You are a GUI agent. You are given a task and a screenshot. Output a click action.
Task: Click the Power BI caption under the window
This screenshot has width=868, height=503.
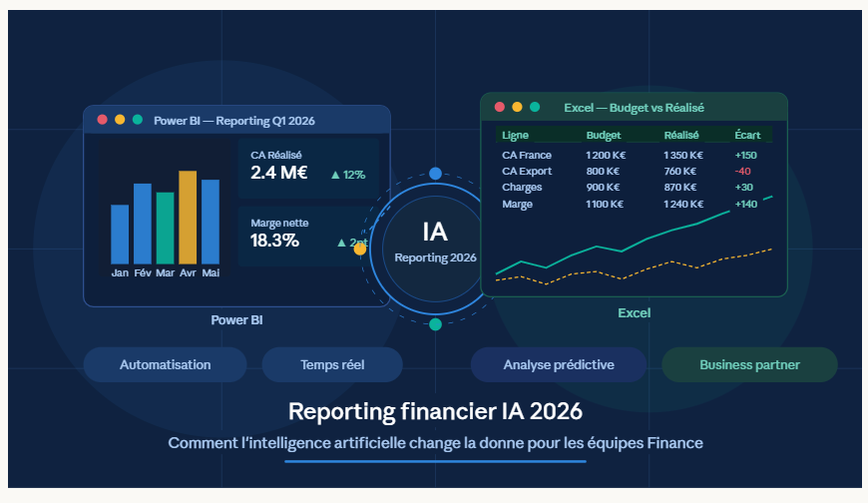point(236,320)
